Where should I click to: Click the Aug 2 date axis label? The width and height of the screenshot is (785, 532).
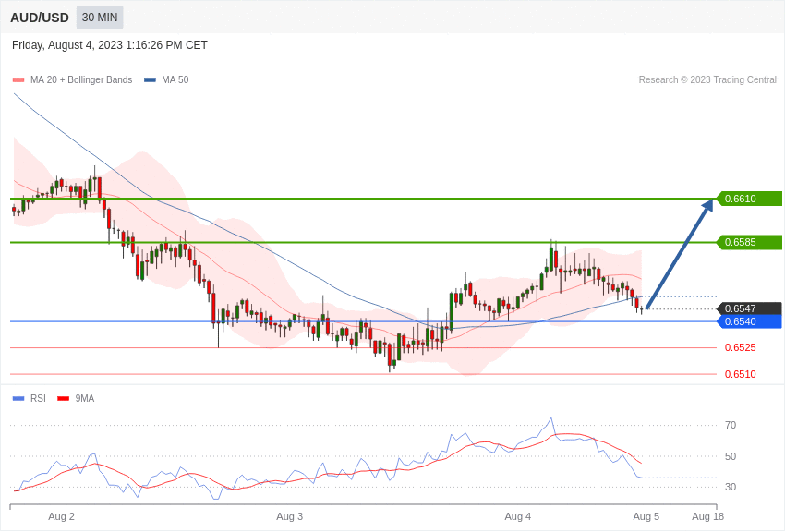click(x=61, y=516)
